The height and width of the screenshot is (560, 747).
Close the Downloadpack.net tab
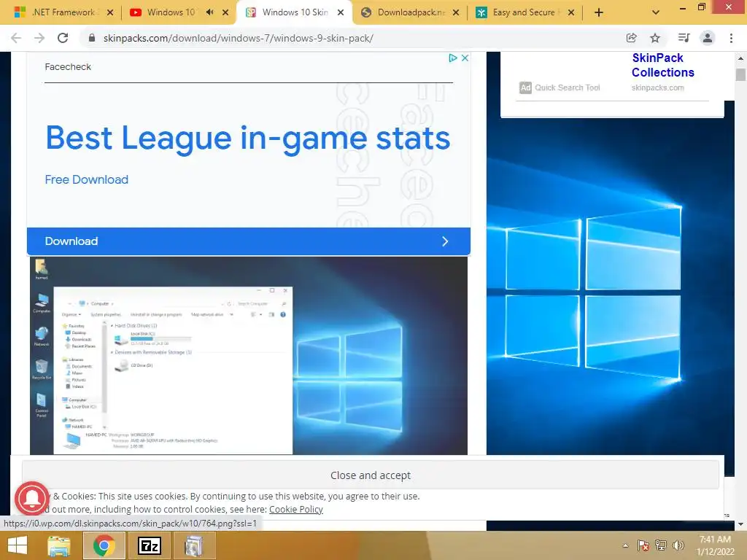pyautogui.click(x=456, y=12)
